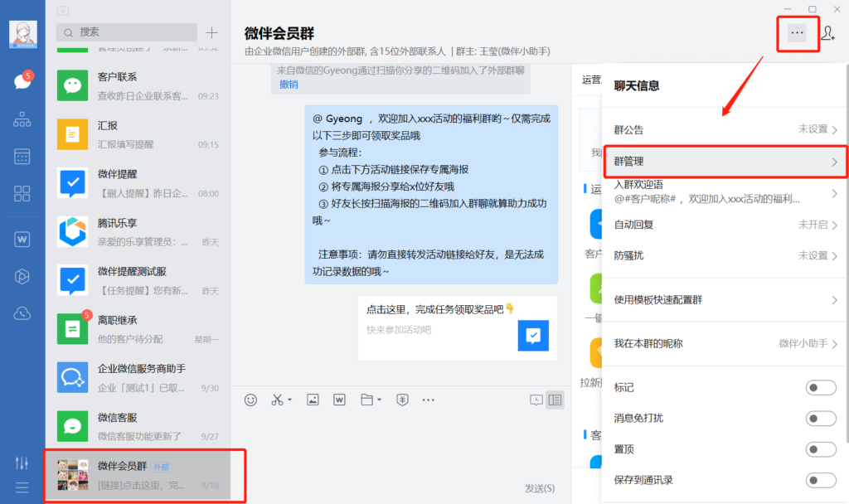Expand the 使用模板快速配置群 chevron
Viewport: 849px width, 504px height.
834,300
